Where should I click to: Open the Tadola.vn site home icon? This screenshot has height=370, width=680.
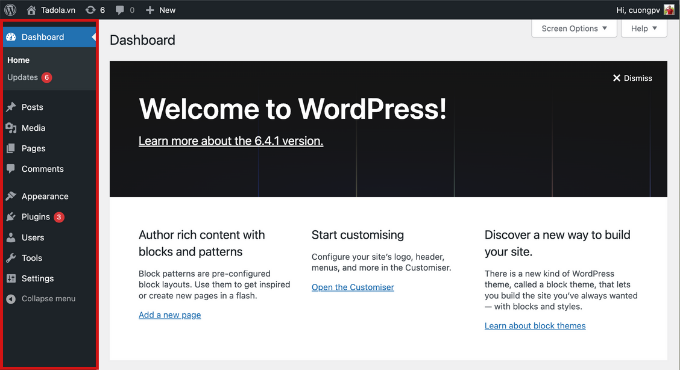coord(31,10)
